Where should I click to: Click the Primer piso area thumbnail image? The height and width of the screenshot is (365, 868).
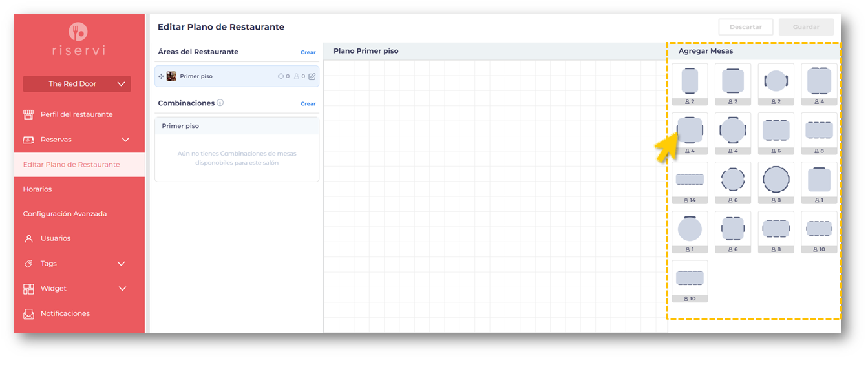coord(171,76)
